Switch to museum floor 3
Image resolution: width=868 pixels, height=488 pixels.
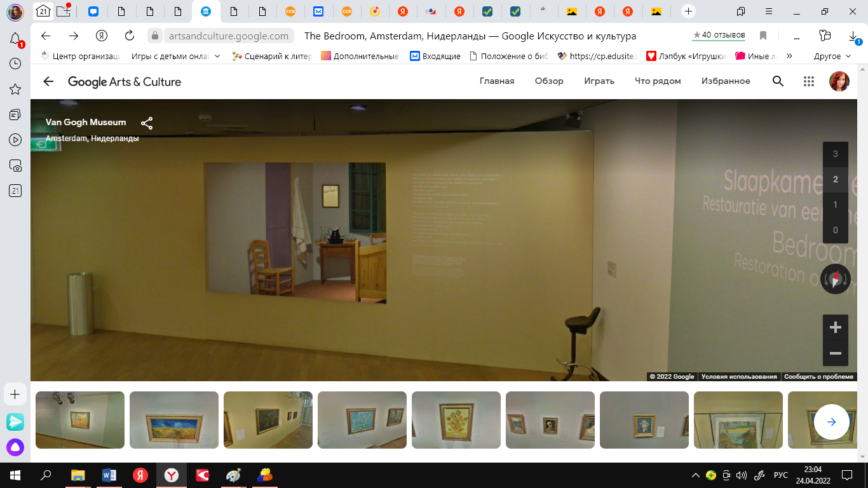[836, 154]
